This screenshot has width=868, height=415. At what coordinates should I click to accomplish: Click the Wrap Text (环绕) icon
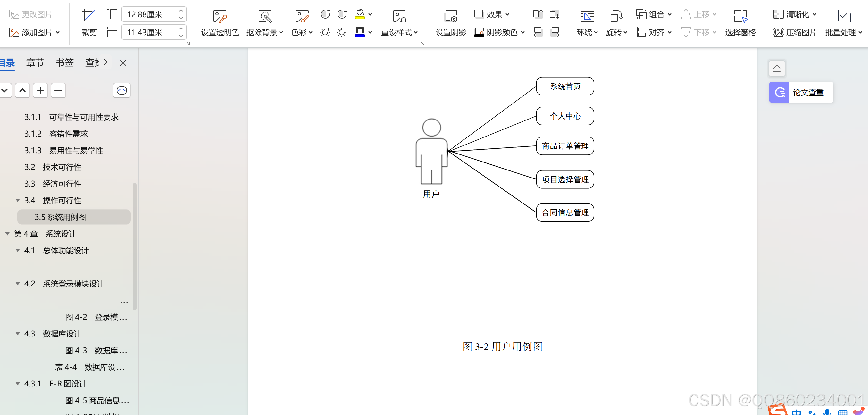click(587, 16)
